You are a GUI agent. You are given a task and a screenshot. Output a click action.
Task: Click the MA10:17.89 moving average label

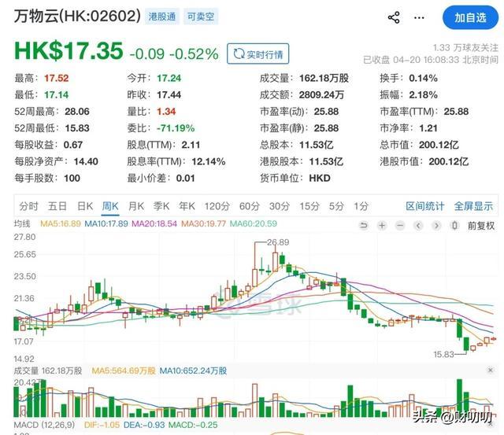click(106, 223)
